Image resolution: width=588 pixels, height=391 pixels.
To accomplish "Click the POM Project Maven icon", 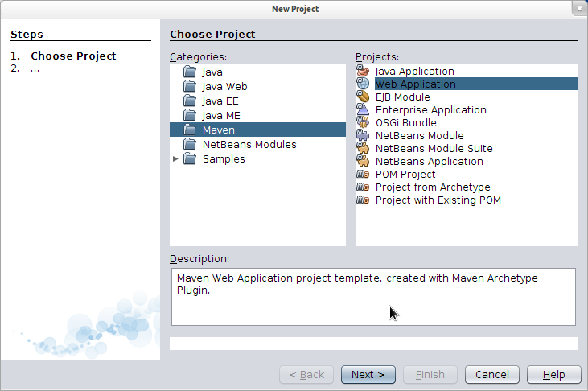I will (363, 174).
